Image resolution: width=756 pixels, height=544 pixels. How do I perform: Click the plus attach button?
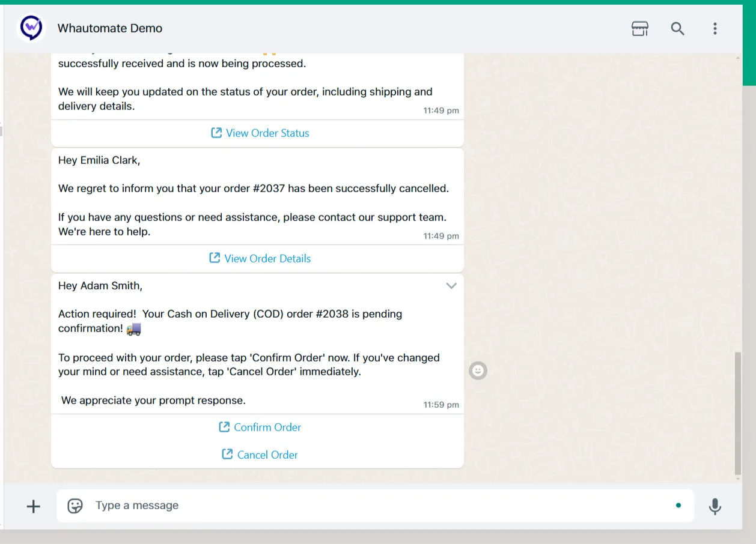34,506
